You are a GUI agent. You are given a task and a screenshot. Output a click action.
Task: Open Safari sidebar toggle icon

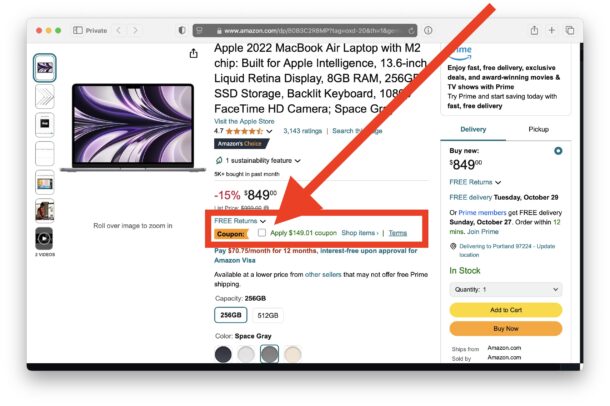(x=78, y=30)
